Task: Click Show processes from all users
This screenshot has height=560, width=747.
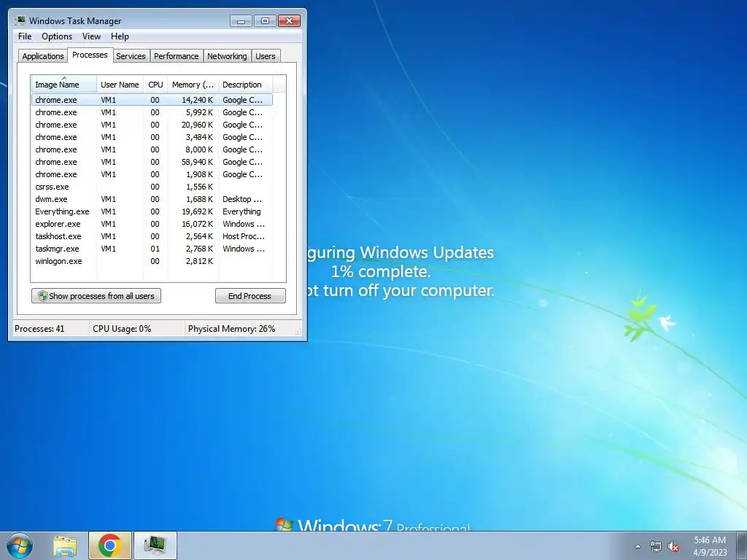Action: click(96, 296)
